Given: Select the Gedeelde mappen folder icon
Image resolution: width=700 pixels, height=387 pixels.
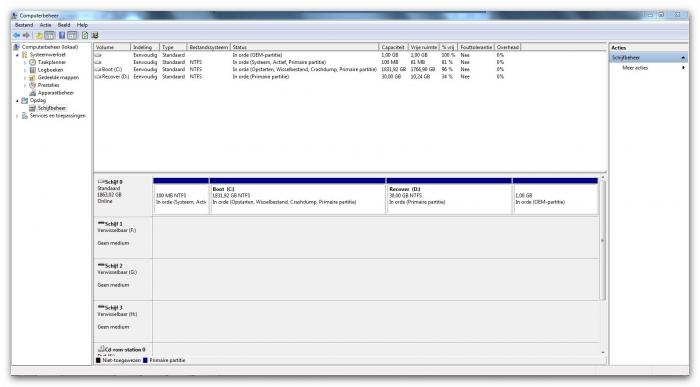Looking at the screenshot, I should pyautogui.click(x=33, y=78).
